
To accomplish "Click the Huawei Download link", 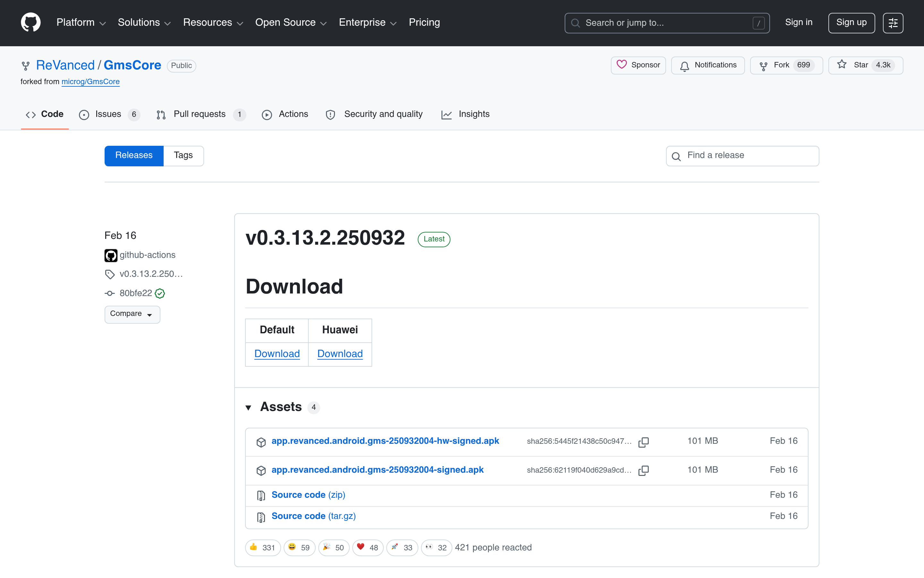I will pos(340,354).
